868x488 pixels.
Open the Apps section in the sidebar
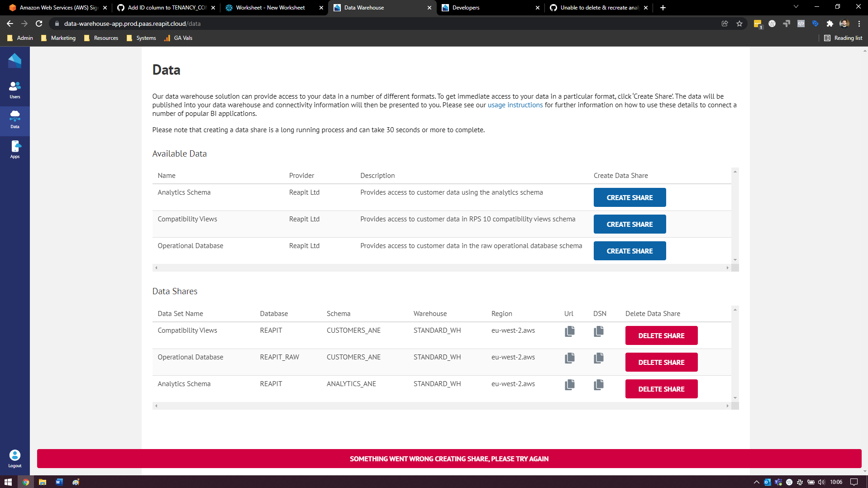click(x=15, y=149)
